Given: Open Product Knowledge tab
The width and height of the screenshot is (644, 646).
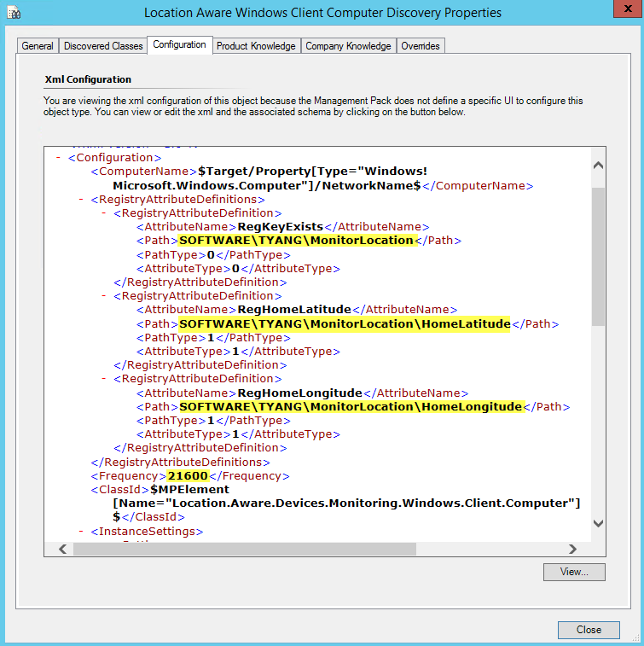Looking at the screenshot, I should pos(256,46).
